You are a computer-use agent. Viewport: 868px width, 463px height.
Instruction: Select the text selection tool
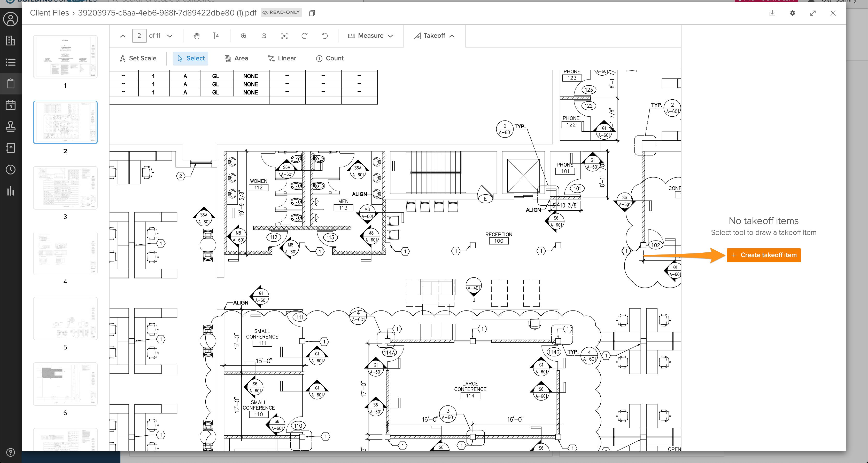point(216,36)
